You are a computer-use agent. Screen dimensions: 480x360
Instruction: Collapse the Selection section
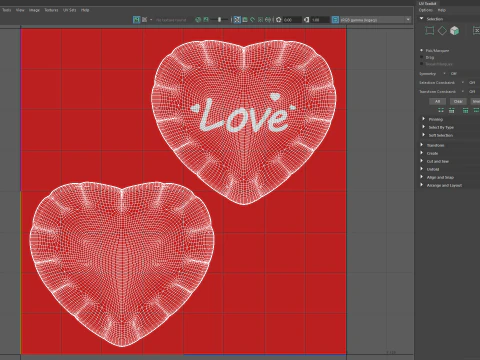(x=422, y=19)
